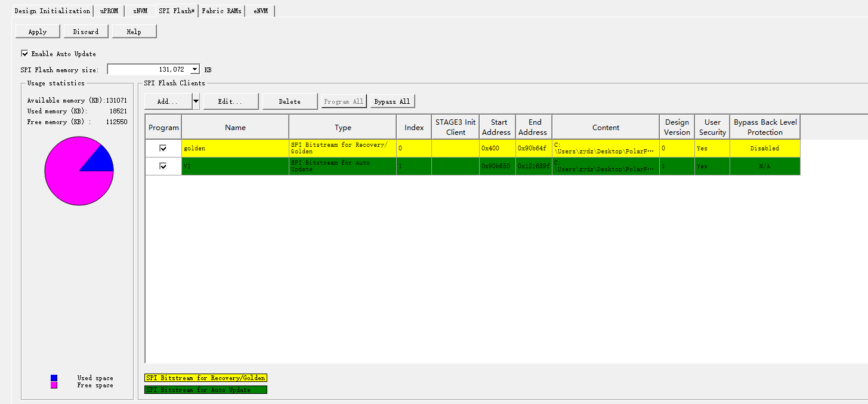Viewport: 868px width, 404px height.
Task: Click the blue used slice of pie chart
Action: click(101, 161)
